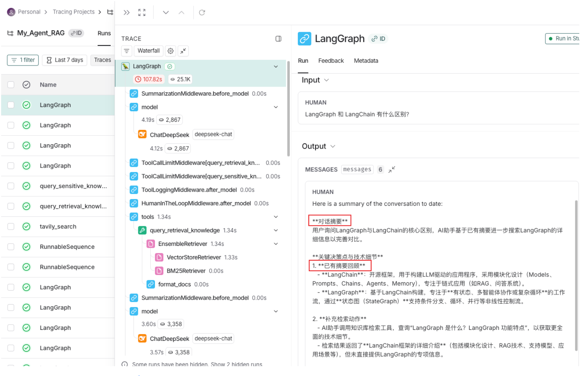
Task: Collapse the query_retrieval_knowledge tree node
Action: [276, 230]
